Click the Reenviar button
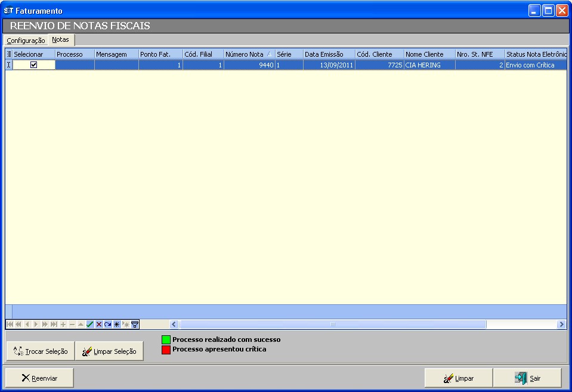Screen dimensions: 572x392 39,378
